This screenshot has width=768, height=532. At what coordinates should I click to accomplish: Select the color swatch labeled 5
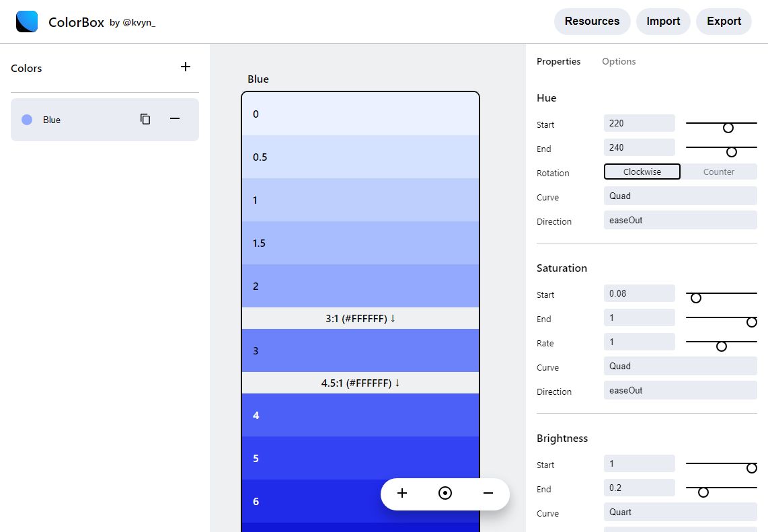click(360, 458)
